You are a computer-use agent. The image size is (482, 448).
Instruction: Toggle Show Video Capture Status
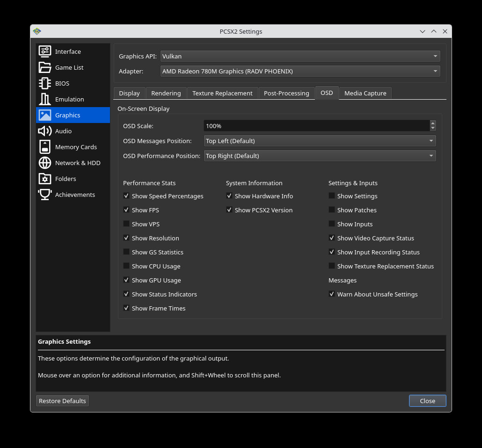(332, 238)
